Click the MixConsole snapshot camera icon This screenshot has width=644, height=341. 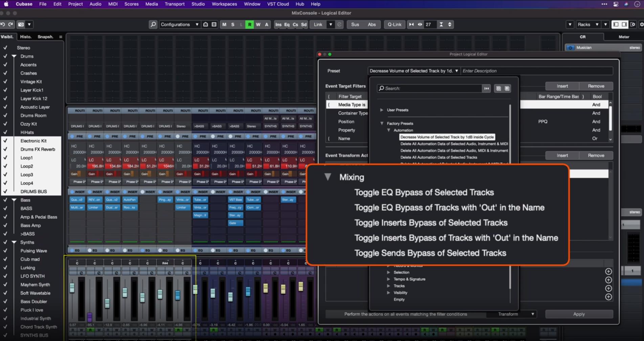(x=21, y=24)
